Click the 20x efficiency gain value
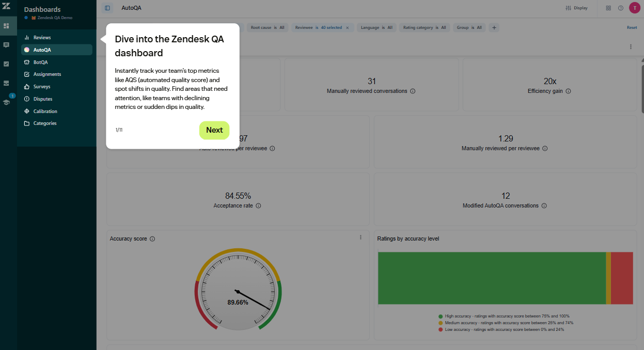This screenshot has width=644, height=350. click(549, 82)
